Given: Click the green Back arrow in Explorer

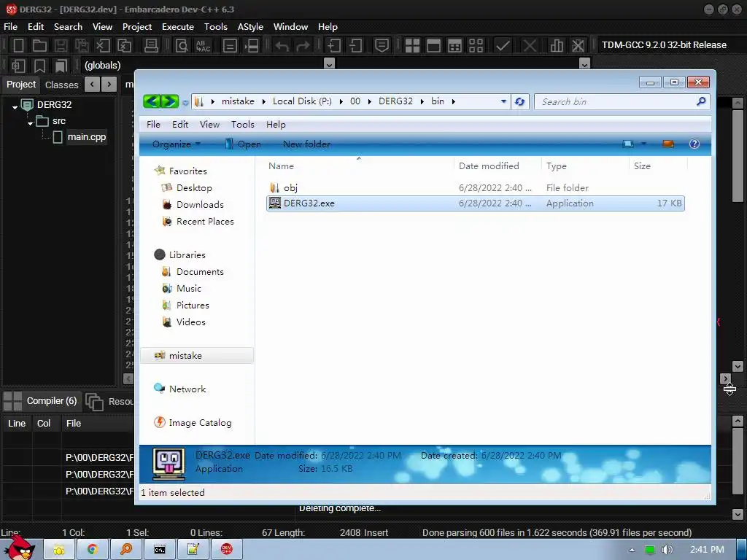Looking at the screenshot, I should (x=152, y=101).
